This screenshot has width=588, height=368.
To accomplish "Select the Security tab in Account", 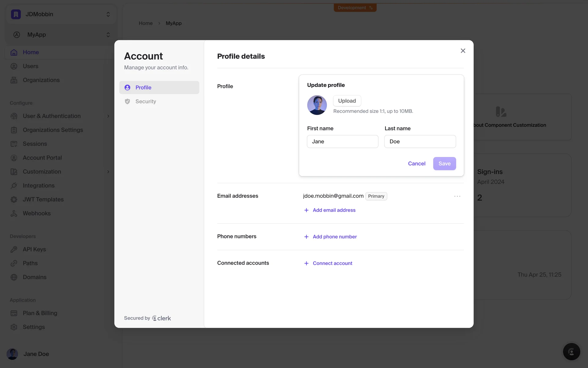I will click(145, 102).
